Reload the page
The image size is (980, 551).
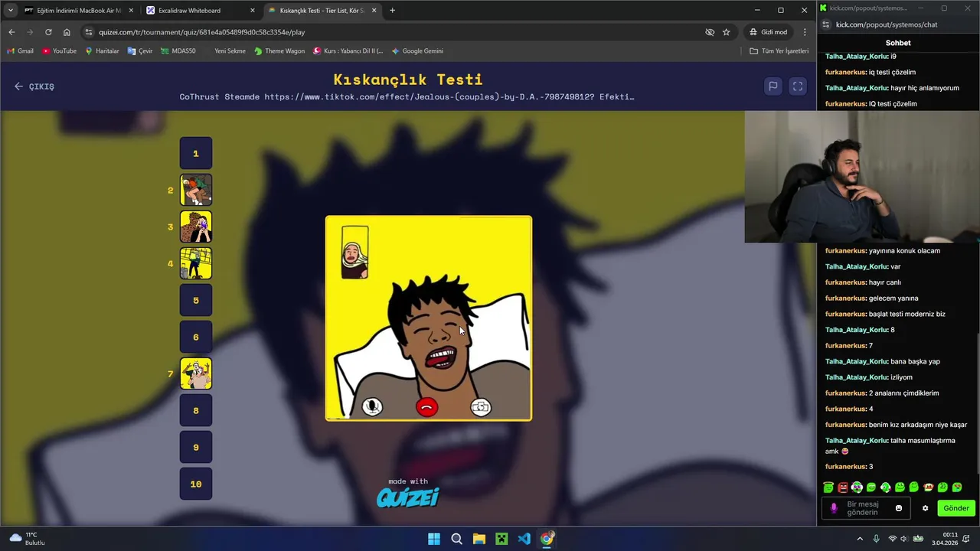tap(48, 32)
